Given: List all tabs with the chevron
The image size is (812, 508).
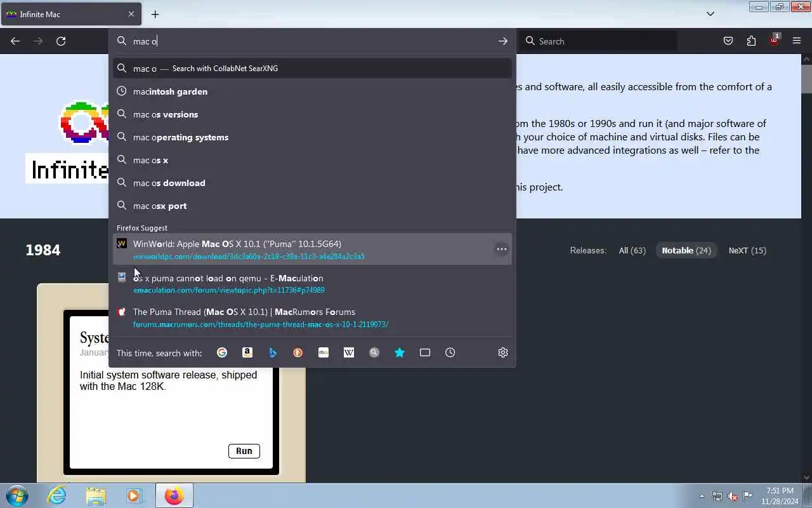Looking at the screenshot, I should click(710, 14).
